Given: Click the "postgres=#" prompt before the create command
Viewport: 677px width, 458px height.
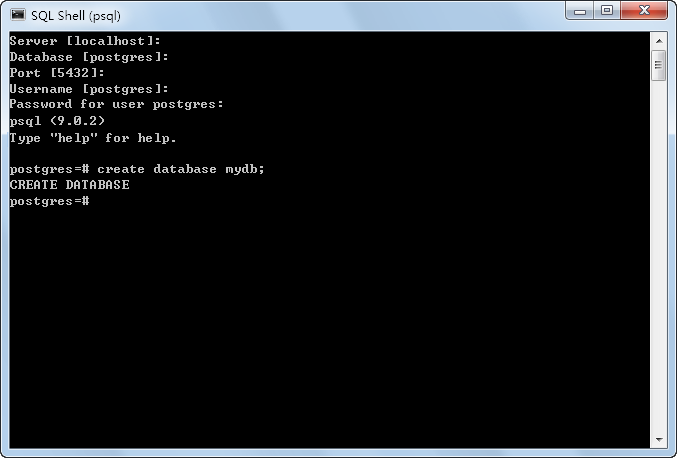Looking at the screenshot, I should tap(50, 169).
